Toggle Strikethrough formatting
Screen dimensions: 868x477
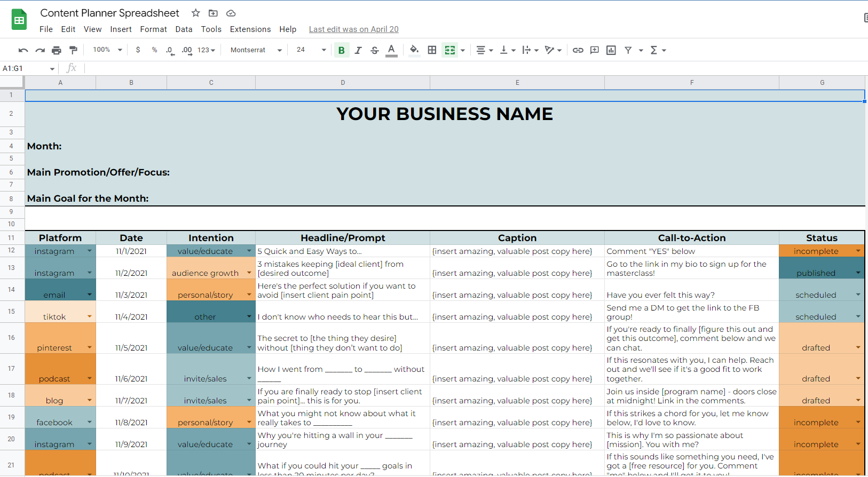[375, 50]
